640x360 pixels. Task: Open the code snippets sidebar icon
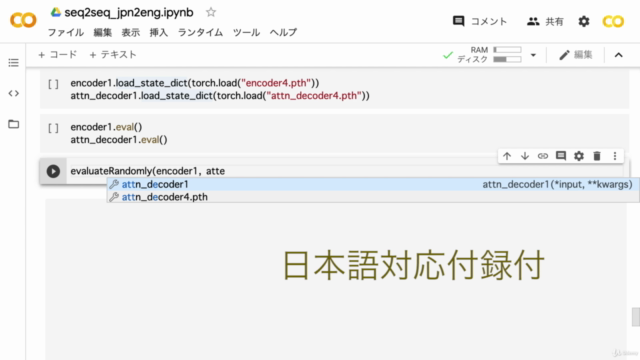(13, 93)
